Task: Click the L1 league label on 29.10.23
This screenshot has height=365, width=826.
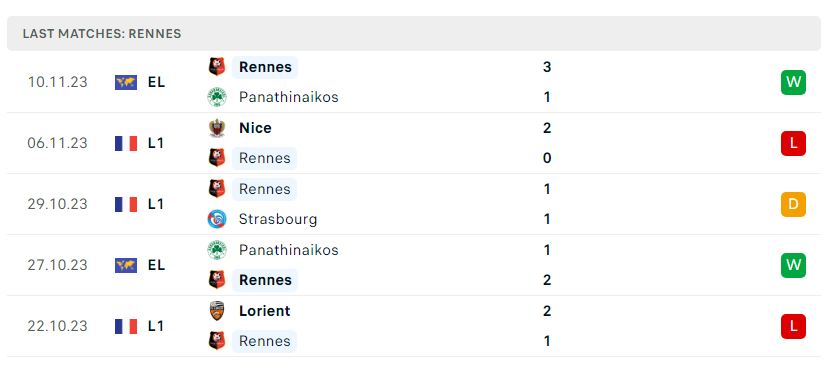Action: click(x=156, y=204)
